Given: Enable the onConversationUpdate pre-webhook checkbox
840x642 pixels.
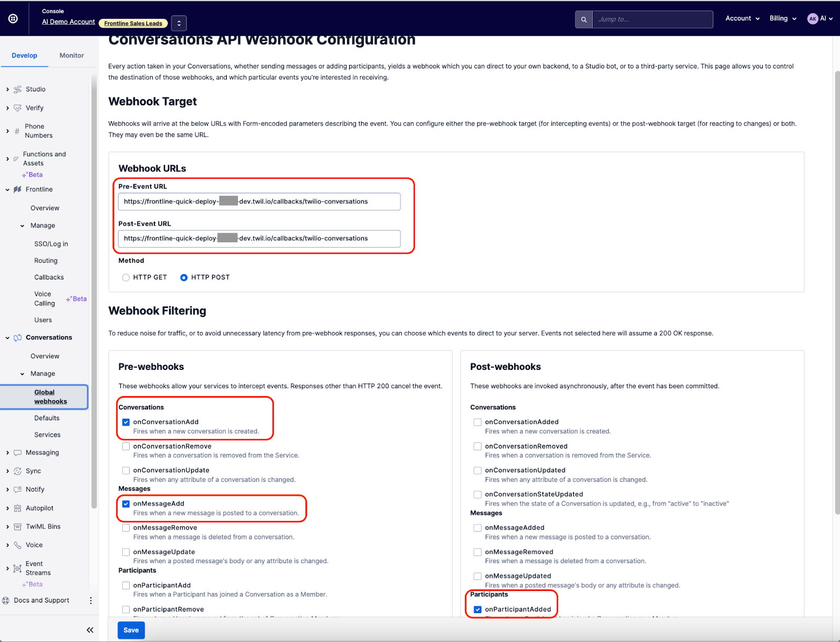Looking at the screenshot, I should click(x=126, y=470).
